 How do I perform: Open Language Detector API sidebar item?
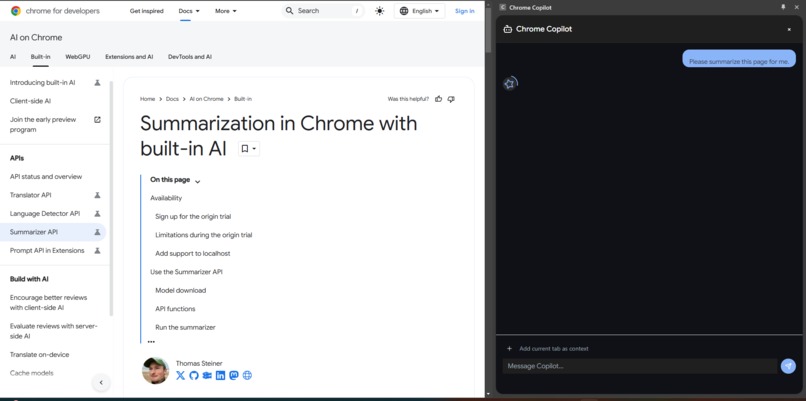[45, 214]
